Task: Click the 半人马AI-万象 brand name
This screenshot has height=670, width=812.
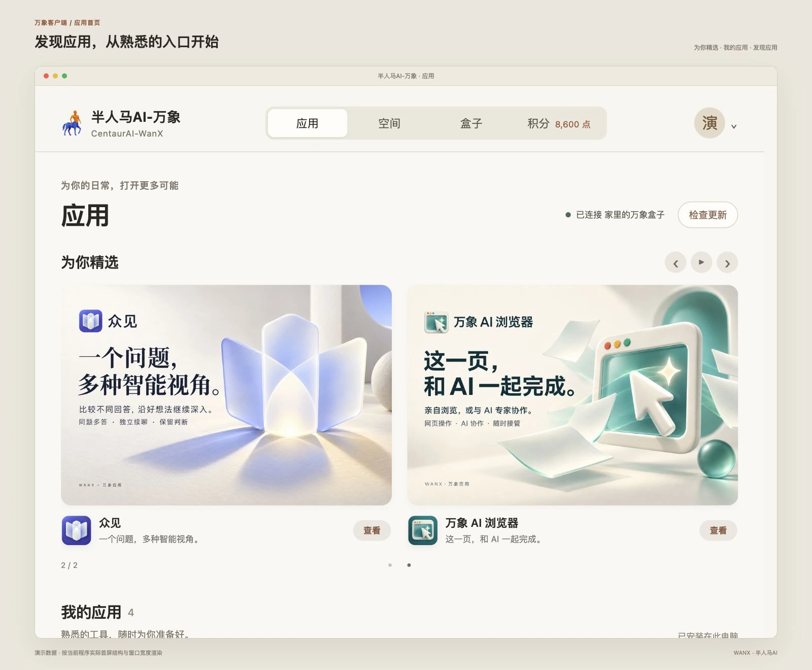Action: 136,117
